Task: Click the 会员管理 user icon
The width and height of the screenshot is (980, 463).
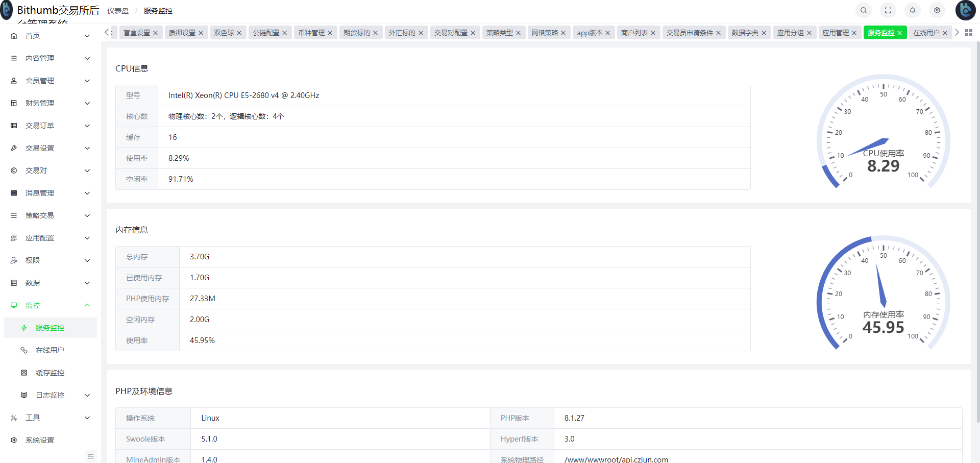Action: click(x=14, y=81)
